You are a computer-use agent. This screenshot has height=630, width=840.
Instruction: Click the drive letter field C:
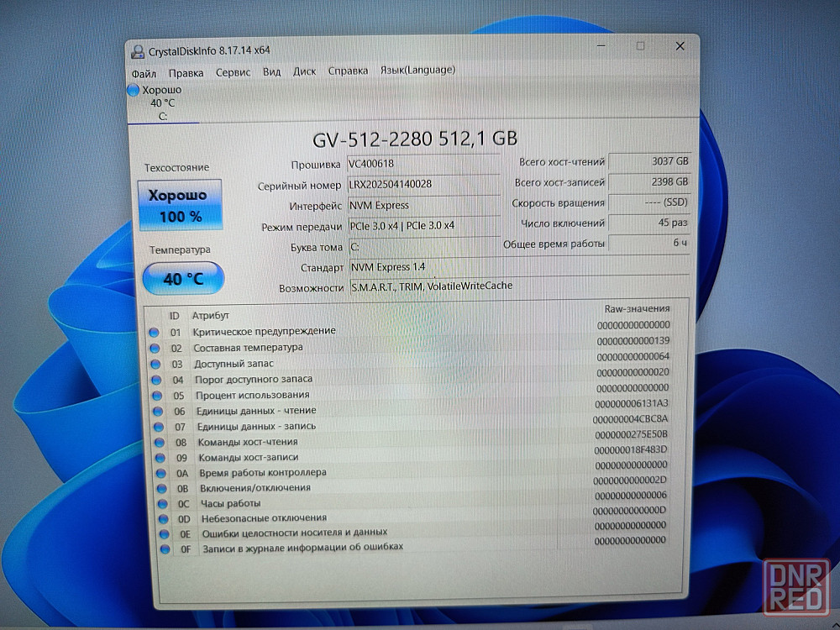click(x=425, y=247)
